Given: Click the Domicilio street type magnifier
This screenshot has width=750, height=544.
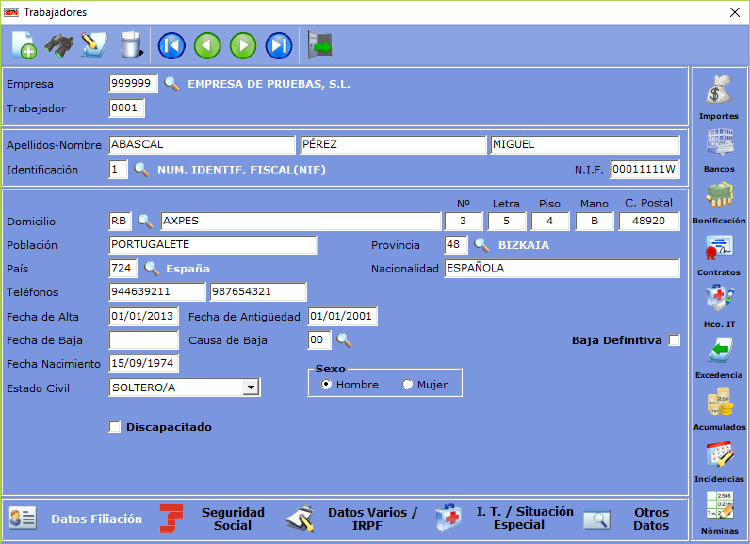Looking at the screenshot, I should click(x=145, y=221).
